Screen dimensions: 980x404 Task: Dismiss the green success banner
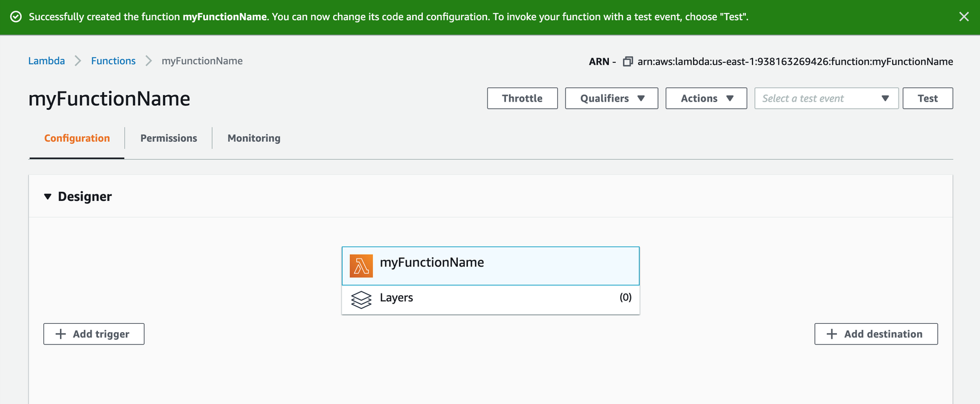964,17
